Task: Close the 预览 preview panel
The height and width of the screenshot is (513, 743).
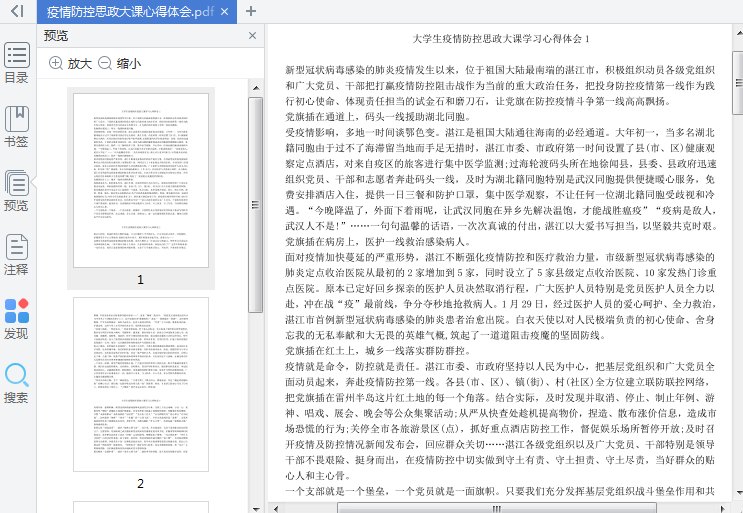Action: (x=253, y=36)
